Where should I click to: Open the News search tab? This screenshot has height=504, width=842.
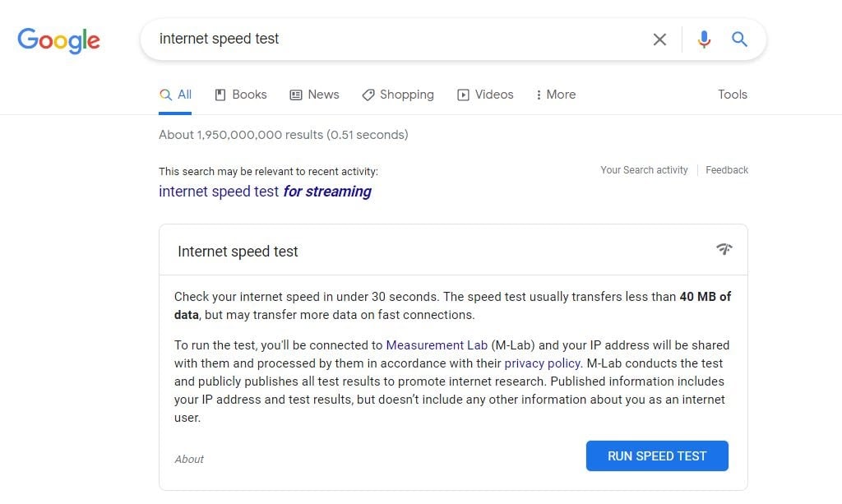[x=315, y=95]
